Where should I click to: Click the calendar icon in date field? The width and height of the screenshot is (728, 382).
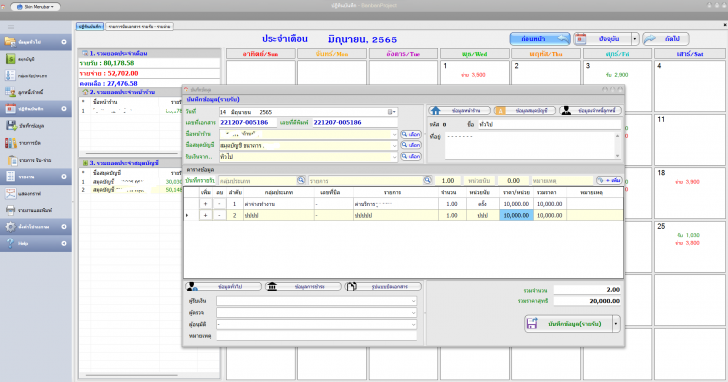tap(390, 112)
